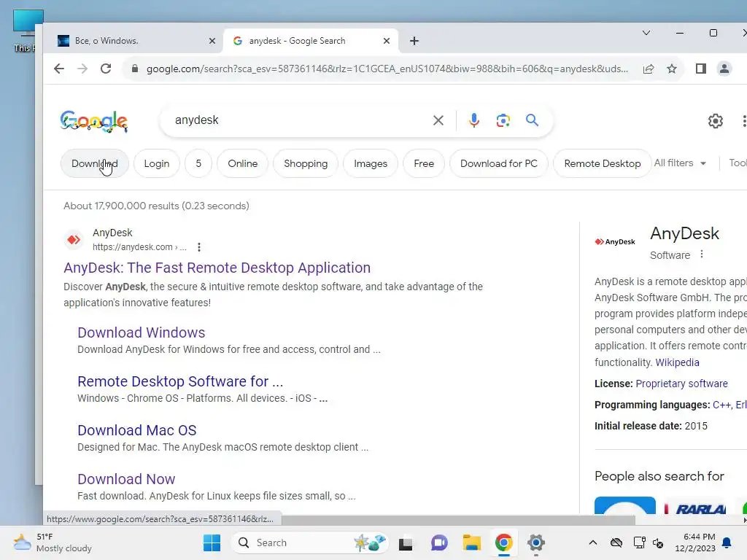The height and width of the screenshot is (560, 747).
Task: Open notification bell in taskbar
Action: coord(727,542)
